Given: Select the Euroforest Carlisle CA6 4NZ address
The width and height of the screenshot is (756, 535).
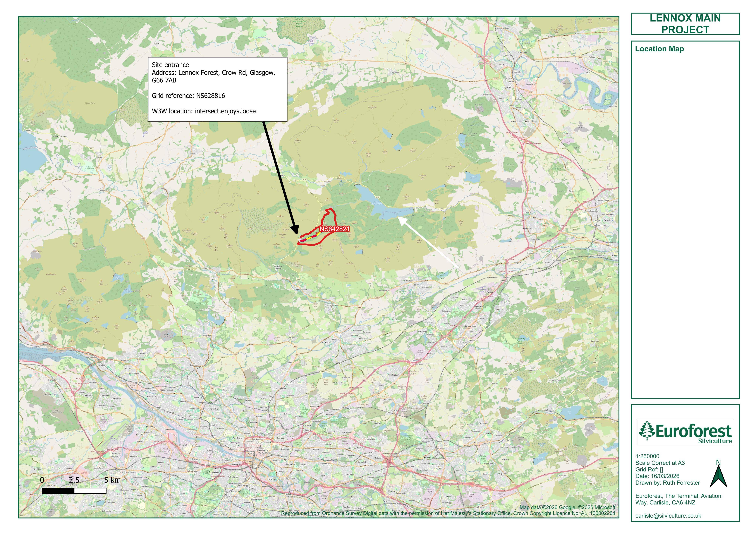Looking at the screenshot, I should pos(678,499).
